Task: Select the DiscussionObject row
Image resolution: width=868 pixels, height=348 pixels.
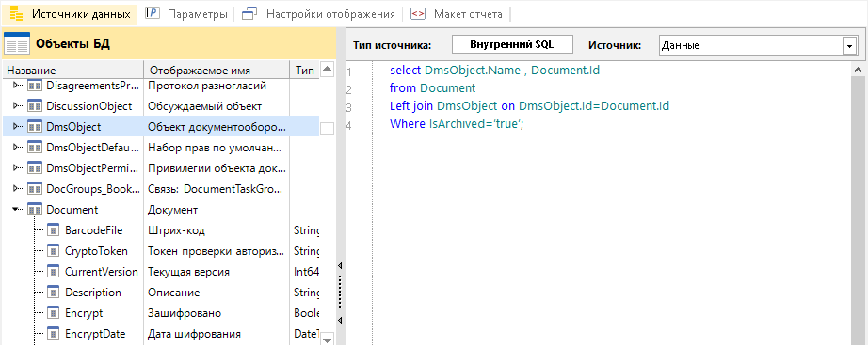Action: pos(161,105)
